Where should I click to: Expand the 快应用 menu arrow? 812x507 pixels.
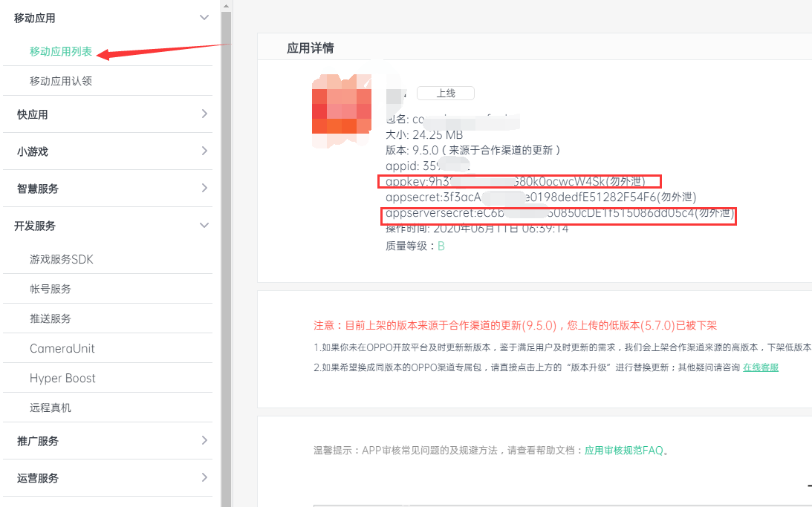[204, 114]
